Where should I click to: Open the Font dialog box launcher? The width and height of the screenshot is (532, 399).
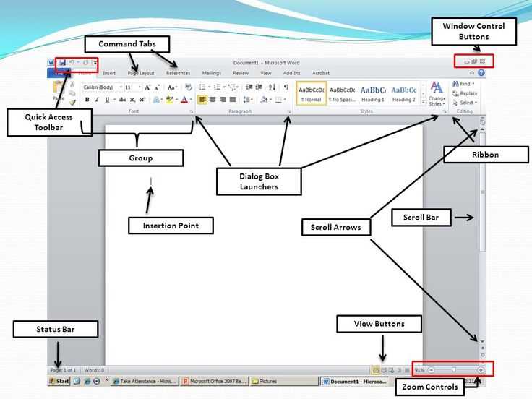click(x=192, y=111)
